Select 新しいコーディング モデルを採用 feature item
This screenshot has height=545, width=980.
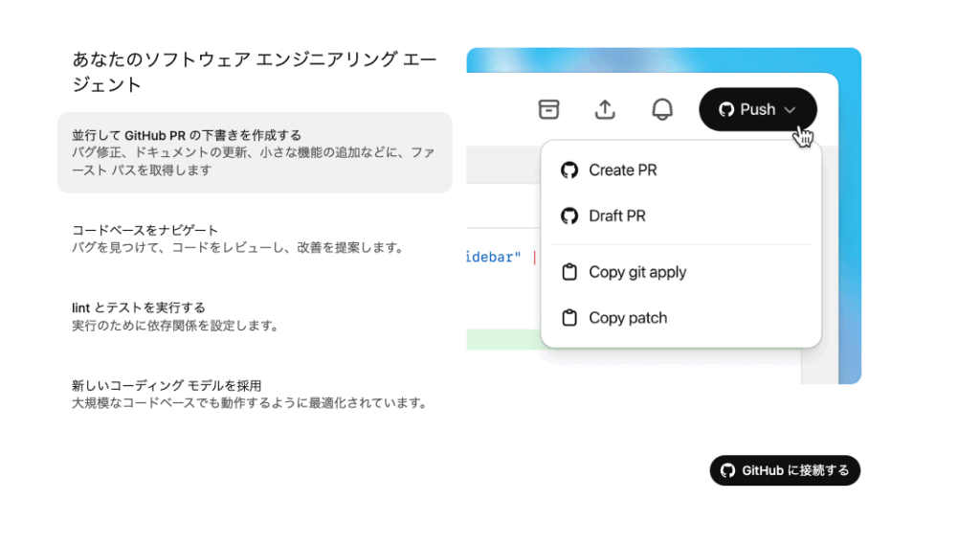(255, 395)
